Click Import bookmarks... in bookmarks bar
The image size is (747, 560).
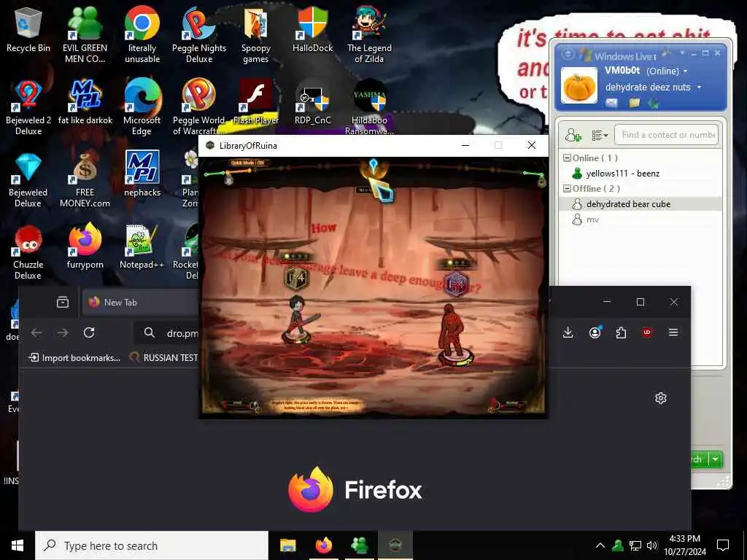[74, 357]
